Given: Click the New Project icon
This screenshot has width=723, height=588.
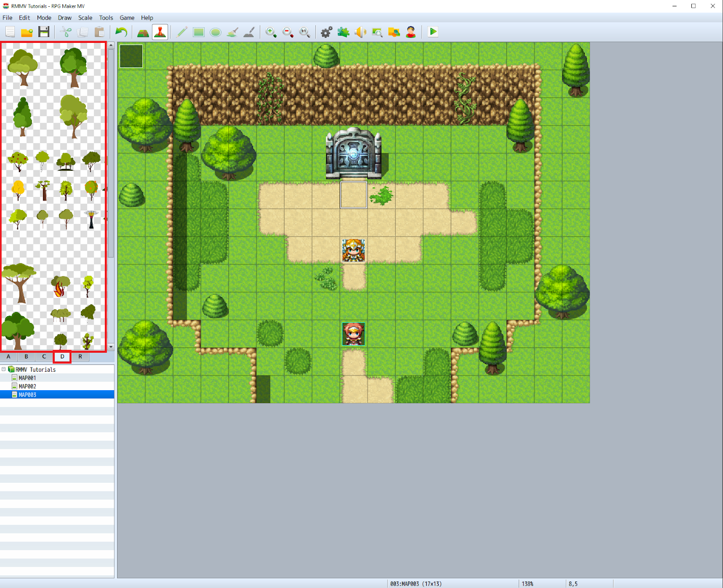Looking at the screenshot, I should 10,32.
